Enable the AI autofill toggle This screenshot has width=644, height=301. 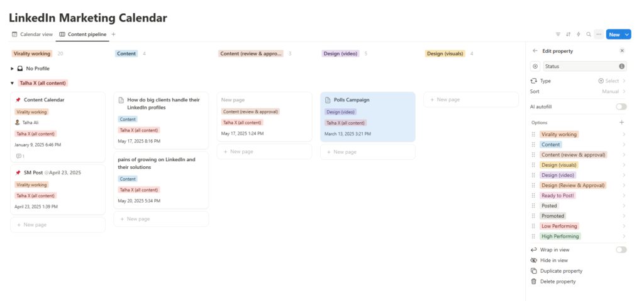(621, 107)
